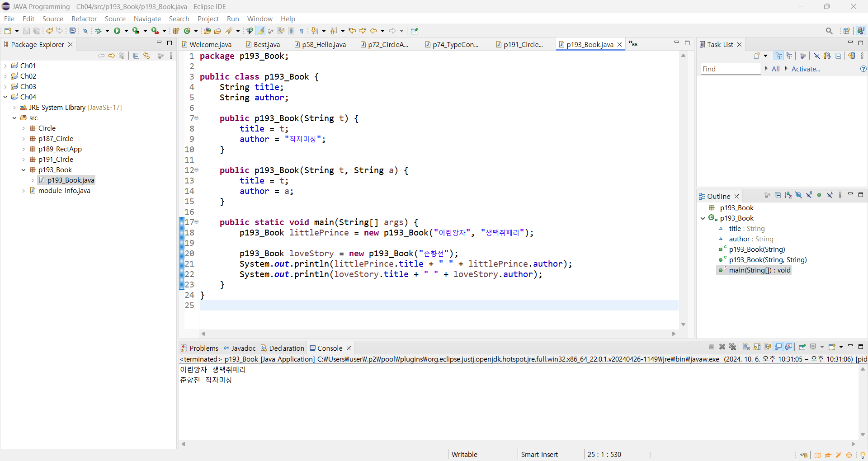Collapse the Ch04 project
The height and width of the screenshot is (461, 868).
tap(5, 97)
